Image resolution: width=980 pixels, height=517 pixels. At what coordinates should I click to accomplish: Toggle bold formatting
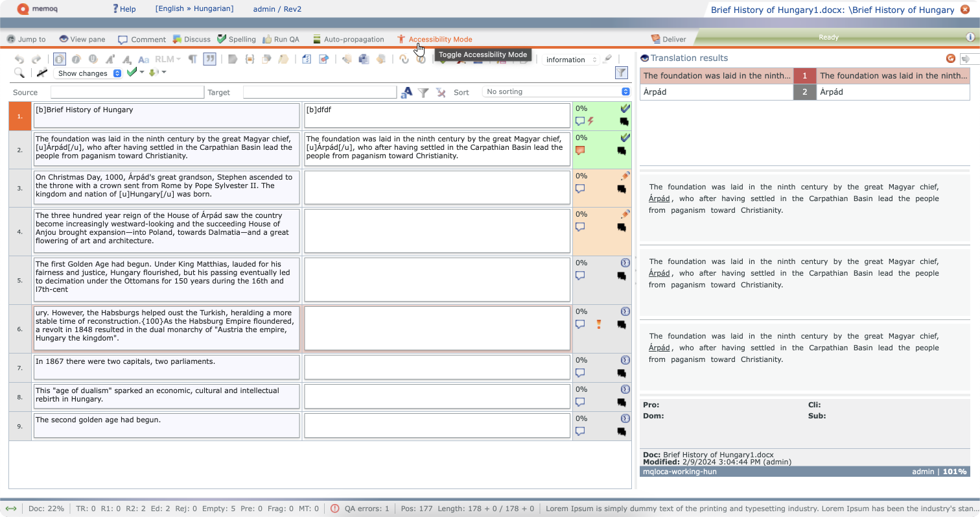click(x=59, y=59)
